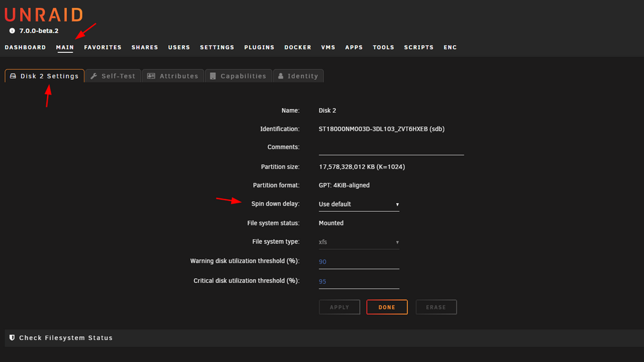
Task: Open the Favorites menu
Action: (102, 47)
